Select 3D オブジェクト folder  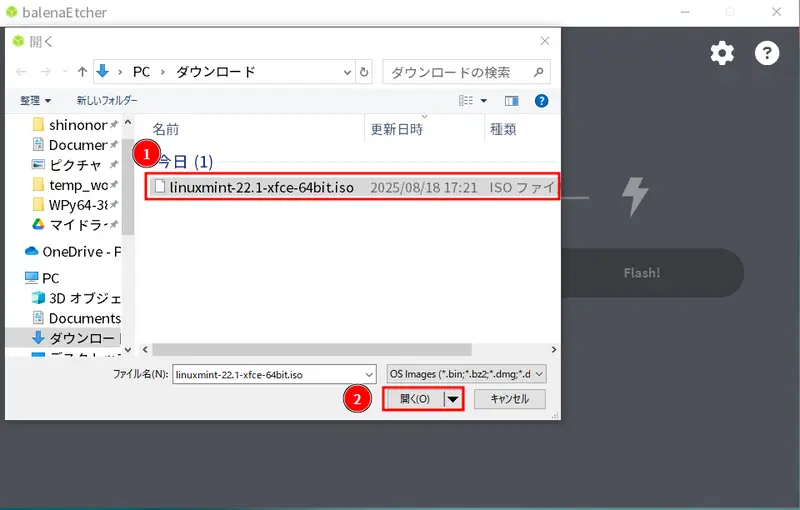pos(76,298)
